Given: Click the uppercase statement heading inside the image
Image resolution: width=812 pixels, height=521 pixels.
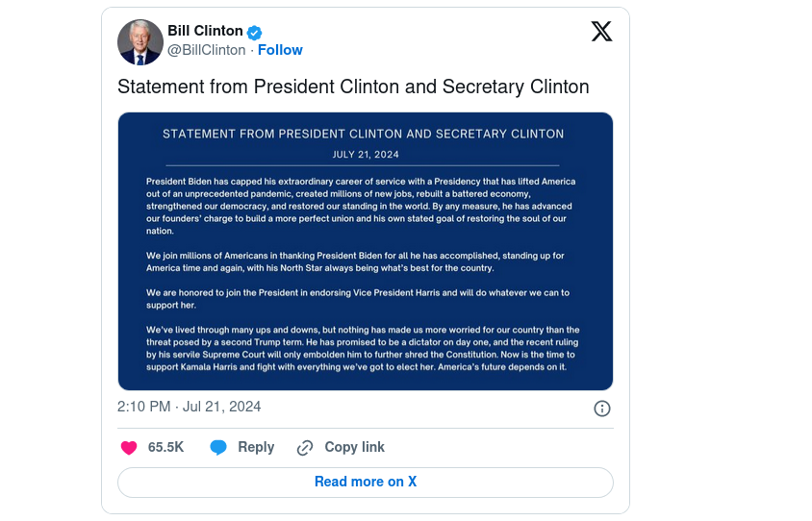Looking at the screenshot, I should tap(363, 134).
